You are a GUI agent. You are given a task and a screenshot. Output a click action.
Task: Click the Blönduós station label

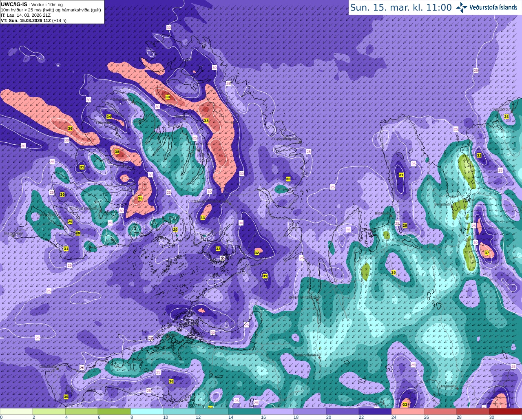click(x=383, y=213)
